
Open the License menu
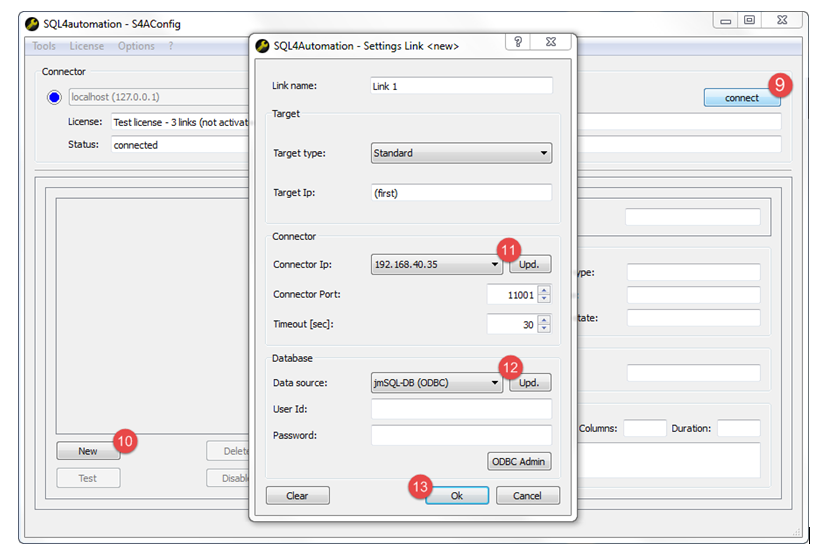click(86, 46)
